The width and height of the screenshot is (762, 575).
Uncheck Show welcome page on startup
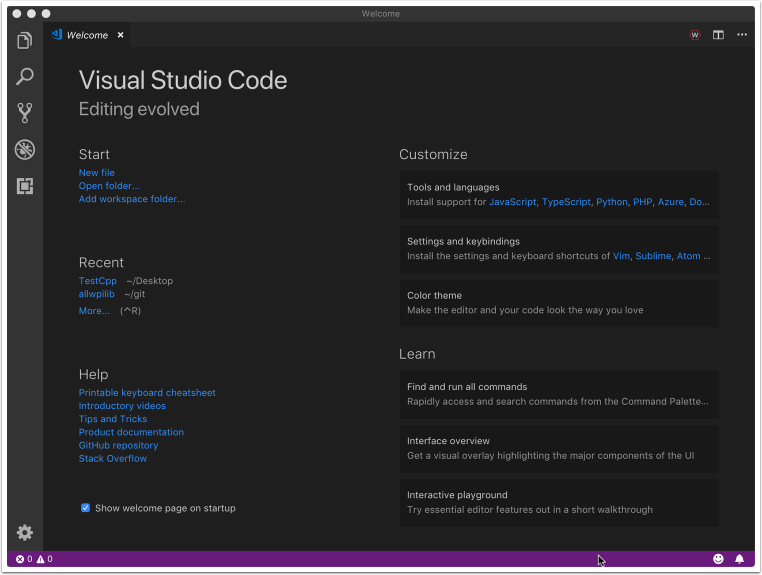pos(86,508)
